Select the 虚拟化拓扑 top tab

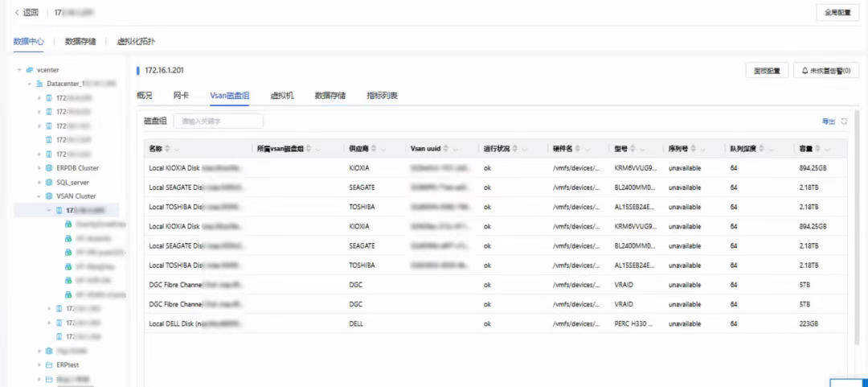(x=136, y=41)
